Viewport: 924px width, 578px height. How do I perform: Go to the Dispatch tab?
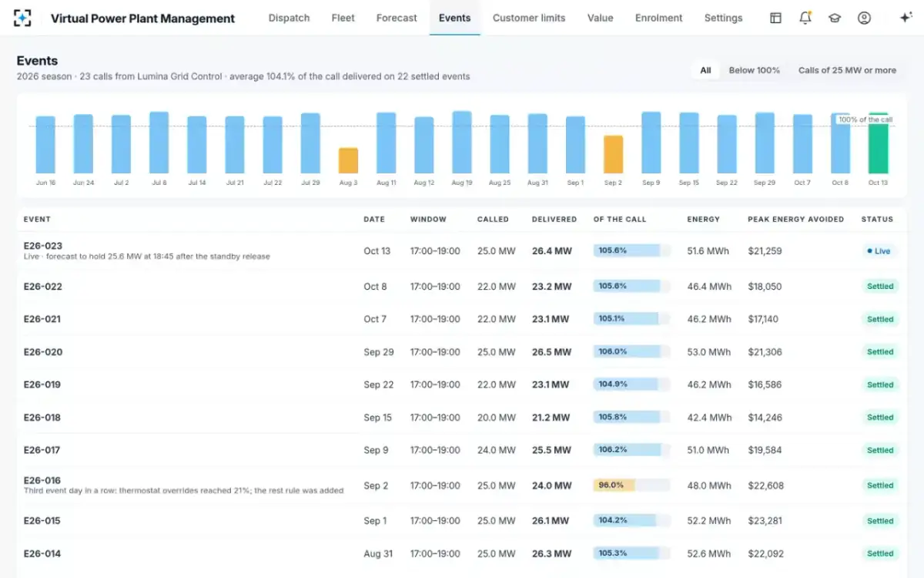pos(289,18)
